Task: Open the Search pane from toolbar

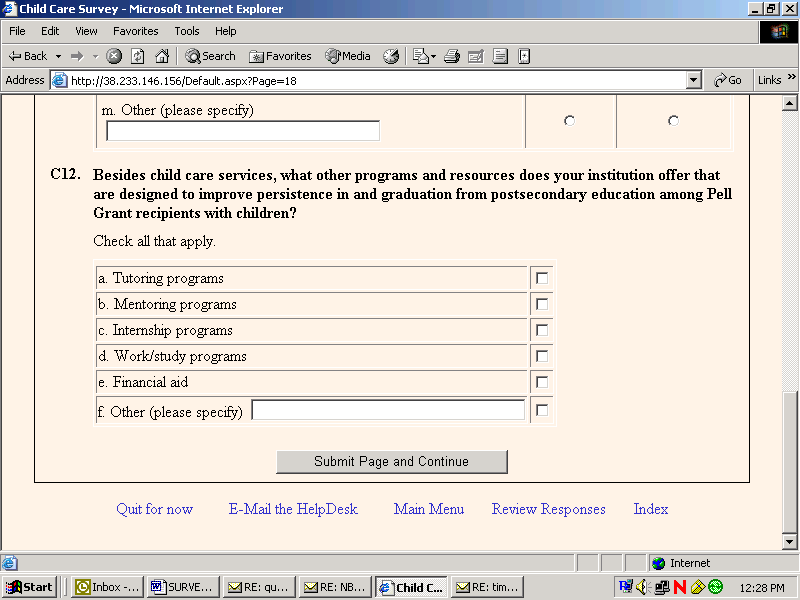Action: pyautogui.click(x=210, y=56)
